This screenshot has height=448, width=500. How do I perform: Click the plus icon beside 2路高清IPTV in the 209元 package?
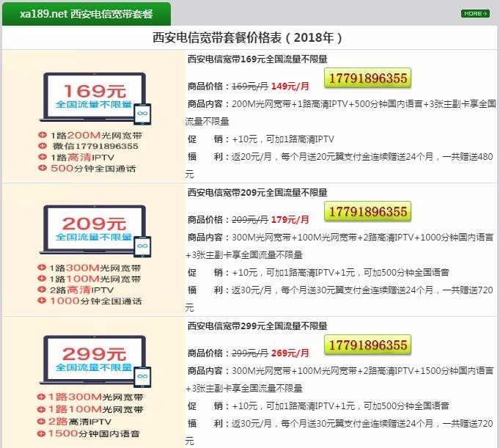point(42,289)
